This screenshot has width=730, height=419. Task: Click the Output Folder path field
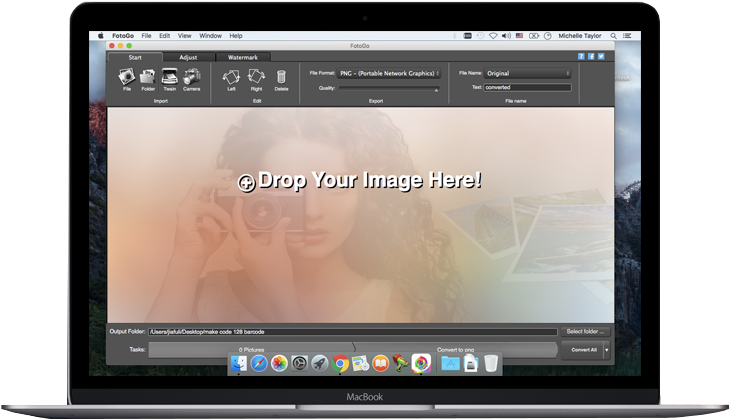(x=353, y=332)
